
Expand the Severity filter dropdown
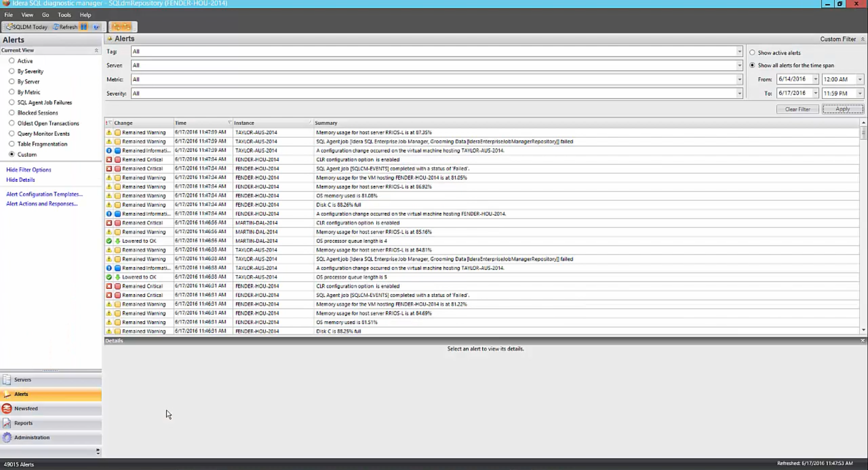point(739,94)
